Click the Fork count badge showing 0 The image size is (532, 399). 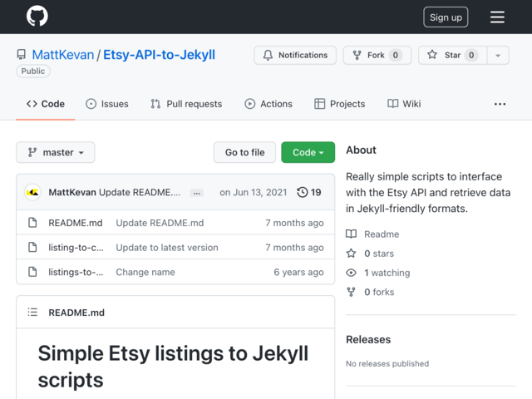(396, 55)
